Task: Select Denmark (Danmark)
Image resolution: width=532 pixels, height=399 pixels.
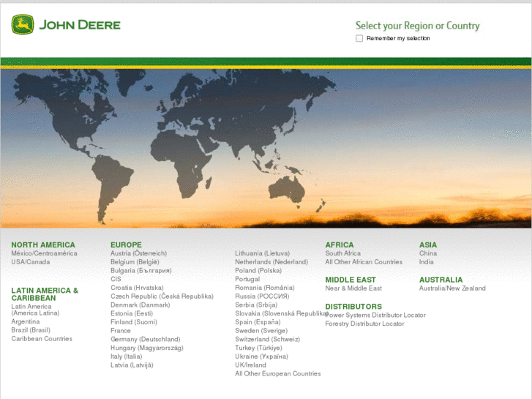Action: [x=141, y=305]
